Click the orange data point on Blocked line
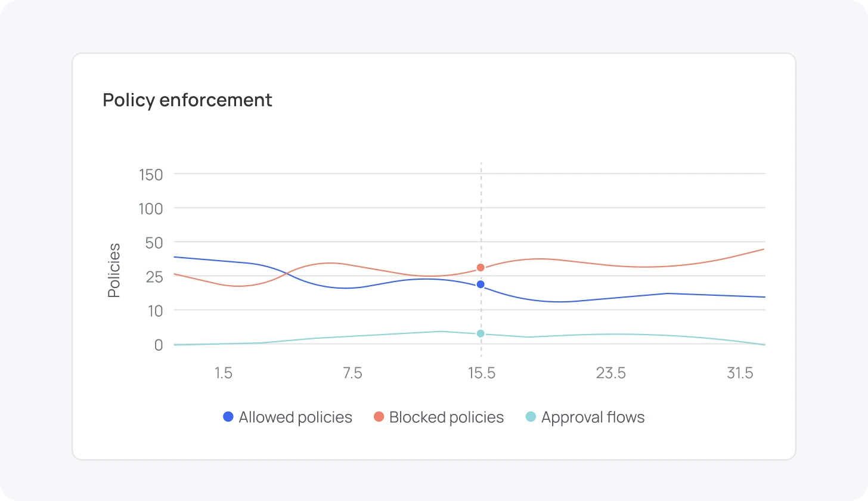The image size is (868, 501). (480, 268)
